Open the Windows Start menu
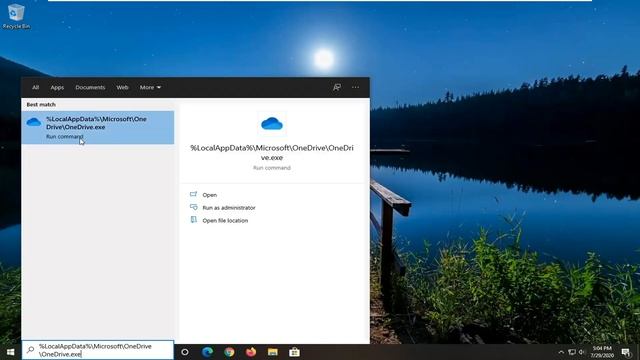Viewport: 640px width, 360px height. (x=11, y=351)
